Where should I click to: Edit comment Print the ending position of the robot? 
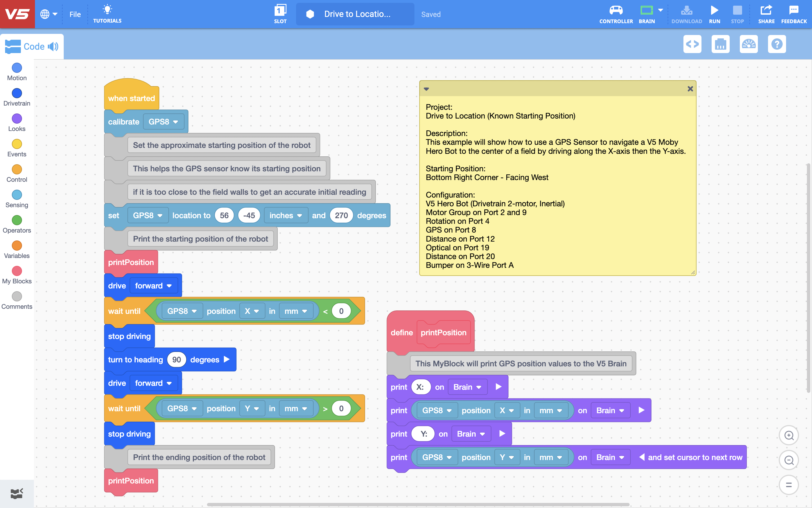(199, 457)
